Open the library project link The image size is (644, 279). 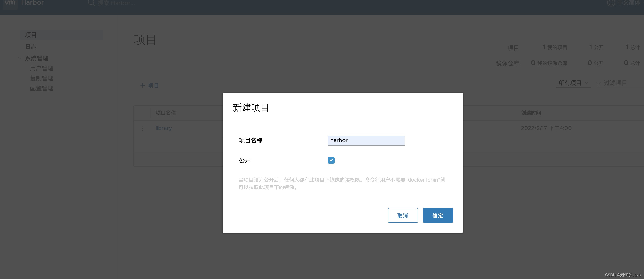[164, 128]
